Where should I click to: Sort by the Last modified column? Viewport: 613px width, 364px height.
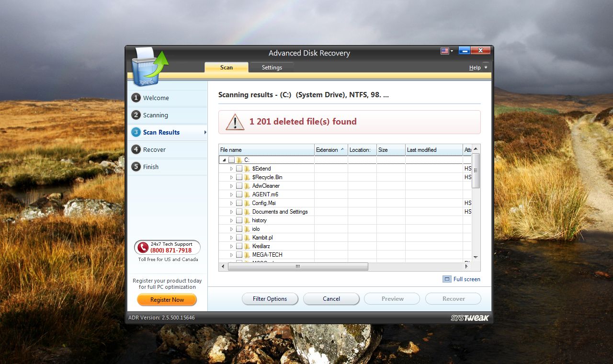click(x=434, y=150)
